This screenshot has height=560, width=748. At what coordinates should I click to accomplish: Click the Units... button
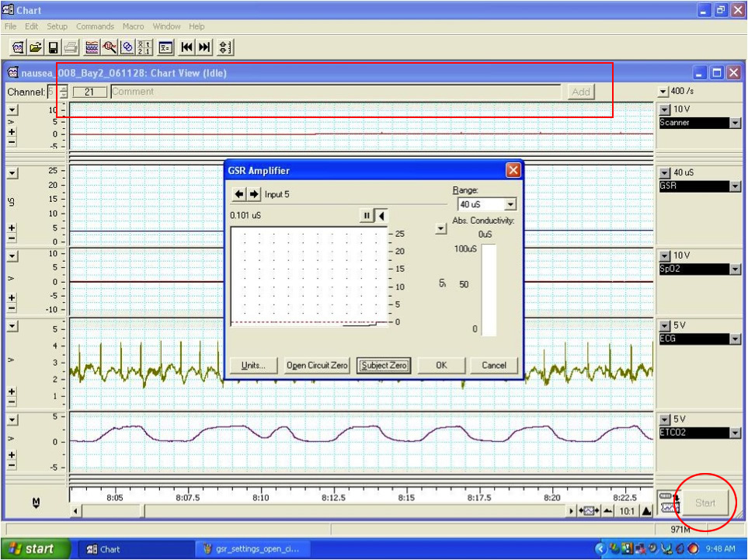[253, 365]
